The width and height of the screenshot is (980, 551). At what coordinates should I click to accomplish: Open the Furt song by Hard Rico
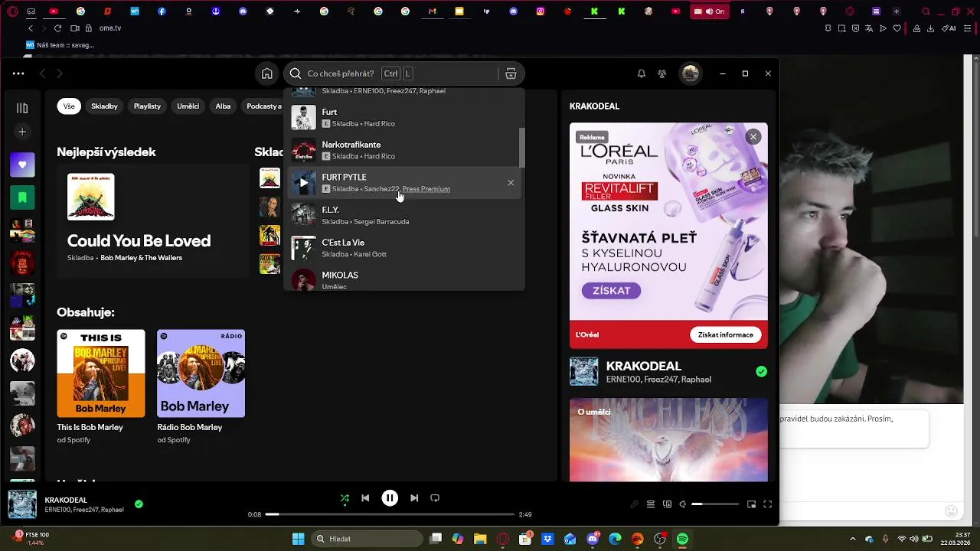[x=404, y=118]
